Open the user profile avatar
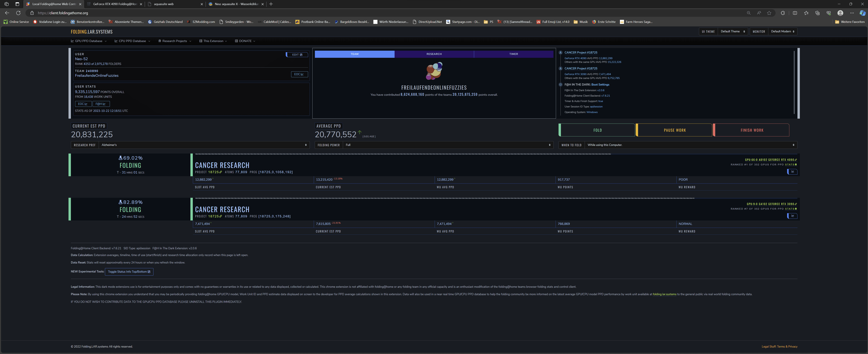868x354 pixels. (840, 13)
